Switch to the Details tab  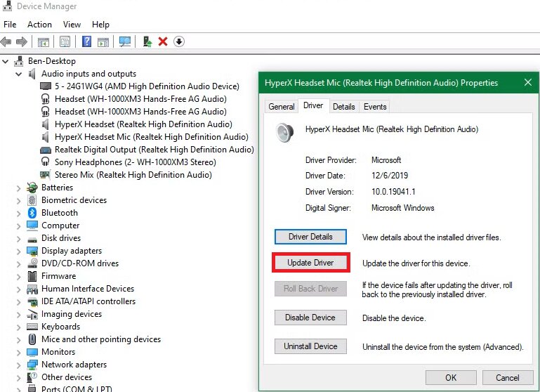pyautogui.click(x=343, y=107)
